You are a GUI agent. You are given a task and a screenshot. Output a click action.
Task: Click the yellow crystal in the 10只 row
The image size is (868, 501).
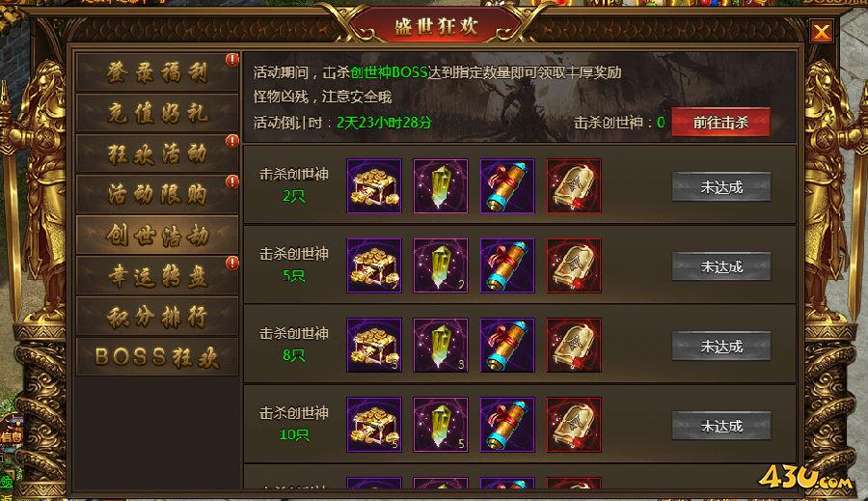441,425
